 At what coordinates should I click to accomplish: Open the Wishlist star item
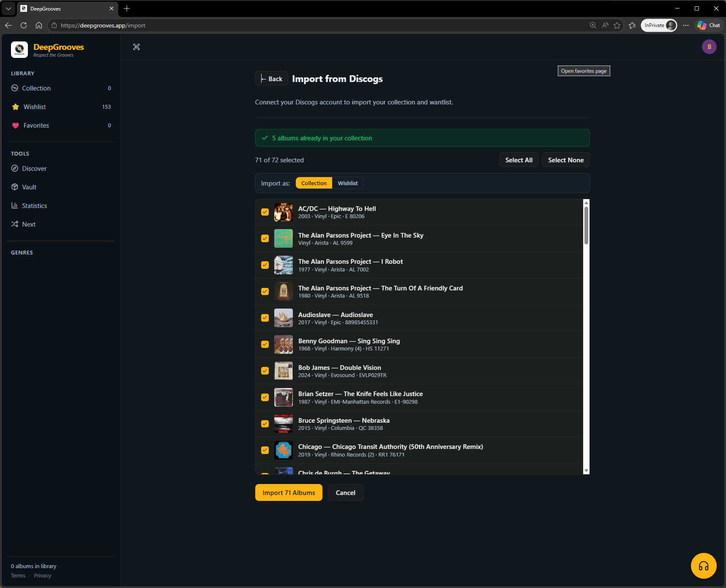click(61, 107)
